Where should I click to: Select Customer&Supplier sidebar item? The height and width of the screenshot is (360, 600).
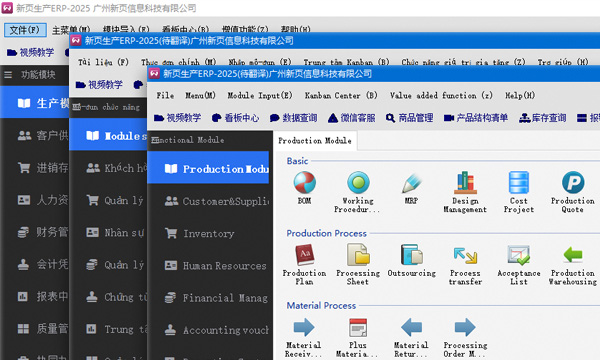208,201
